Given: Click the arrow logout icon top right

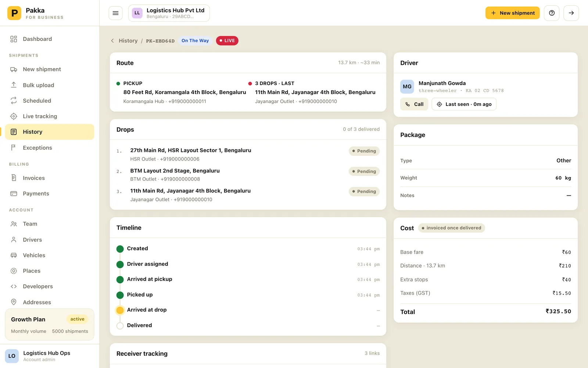Looking at the screenshot, I should tap(571, 13).
